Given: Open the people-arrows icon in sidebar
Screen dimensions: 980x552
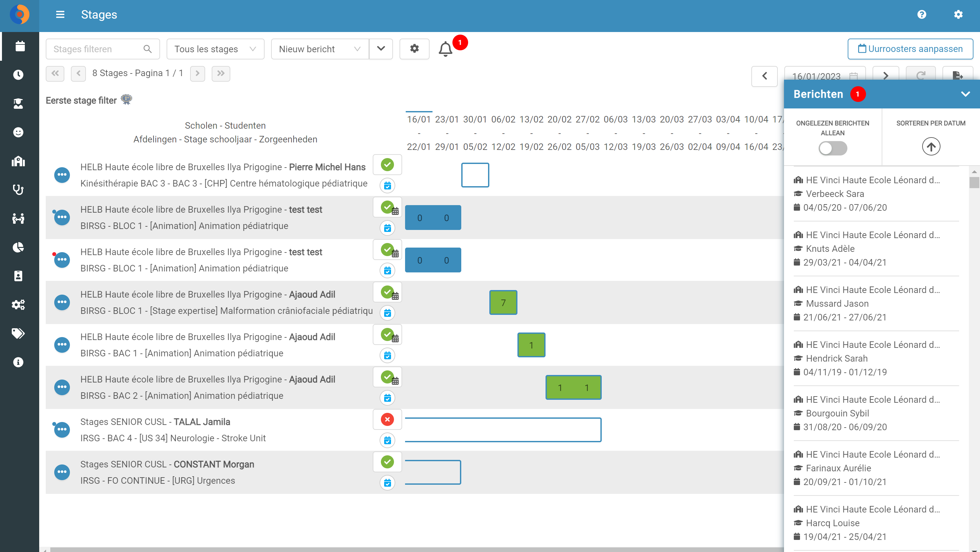Looking at the screenshot, I should pos(18,219).
